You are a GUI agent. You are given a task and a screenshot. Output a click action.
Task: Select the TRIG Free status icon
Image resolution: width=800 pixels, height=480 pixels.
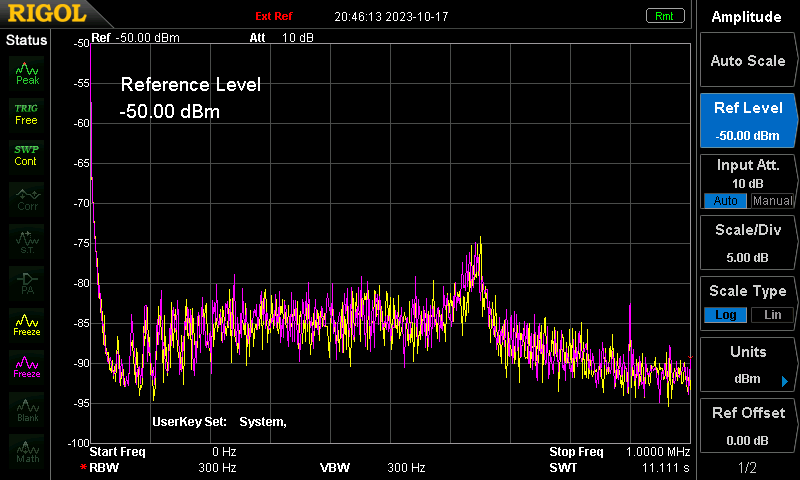[27, 114]
